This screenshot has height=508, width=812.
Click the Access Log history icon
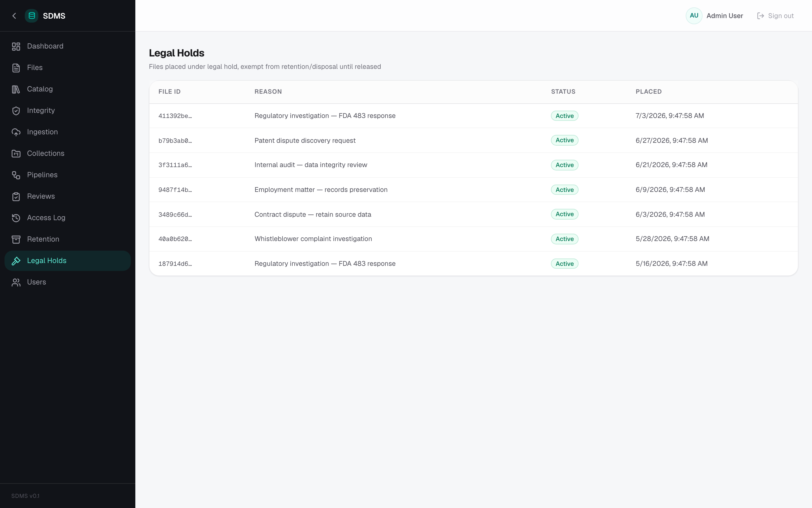click(16, 218)
